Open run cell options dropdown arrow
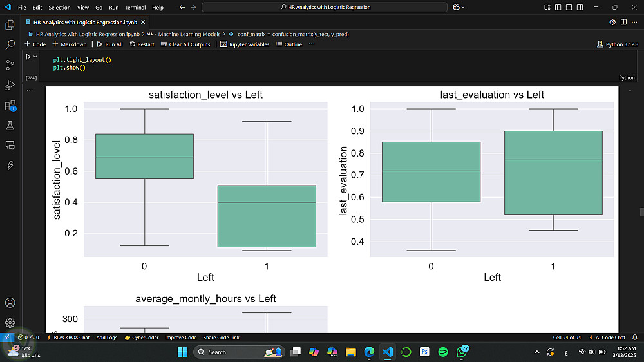Screen dimensions: 644x362 [35, 57]
